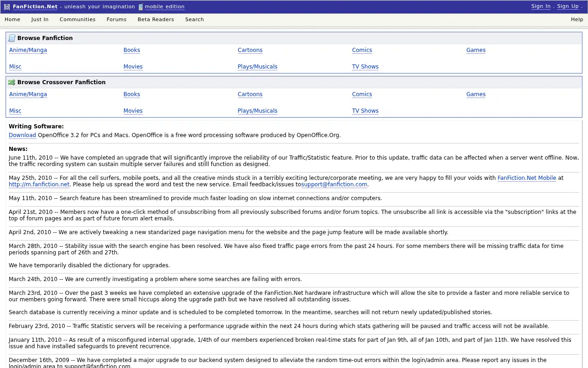Click the Browse Fanfiction book icon
The width and height of the screenshot is (588, 368).
[12, 38]
